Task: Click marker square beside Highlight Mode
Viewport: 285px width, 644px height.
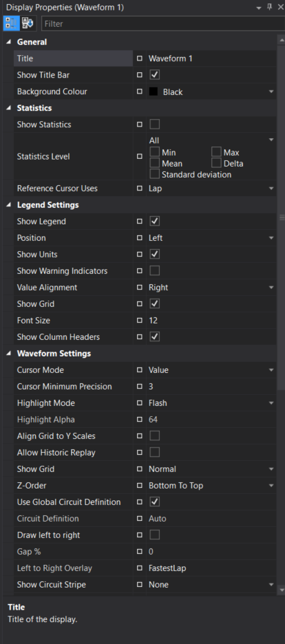Action: click(x=140, y=403)
